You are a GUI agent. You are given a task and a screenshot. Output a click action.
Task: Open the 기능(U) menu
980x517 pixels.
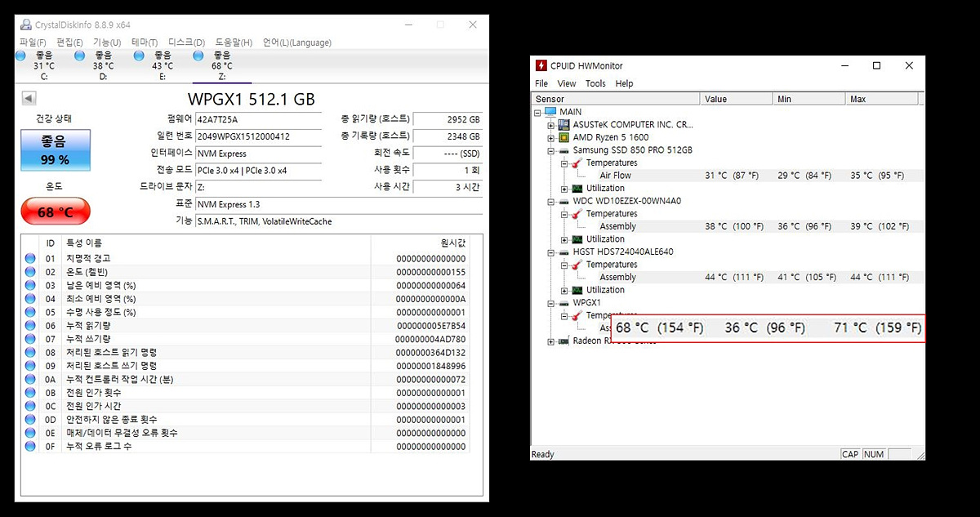pos(107,42)
